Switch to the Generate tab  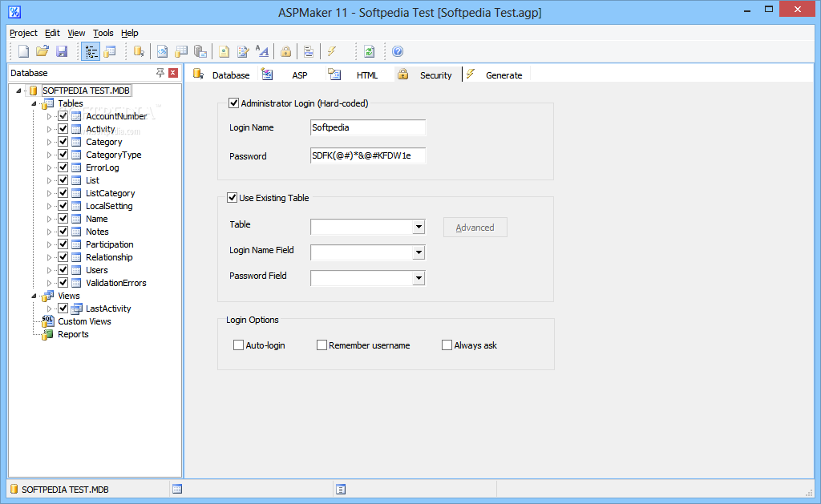[495, 75]
